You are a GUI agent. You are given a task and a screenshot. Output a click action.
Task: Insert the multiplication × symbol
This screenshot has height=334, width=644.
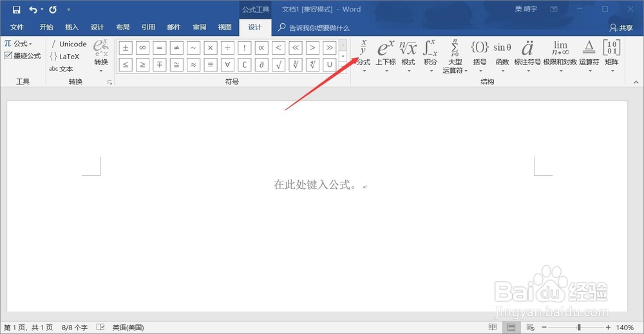tap(211, 48)
